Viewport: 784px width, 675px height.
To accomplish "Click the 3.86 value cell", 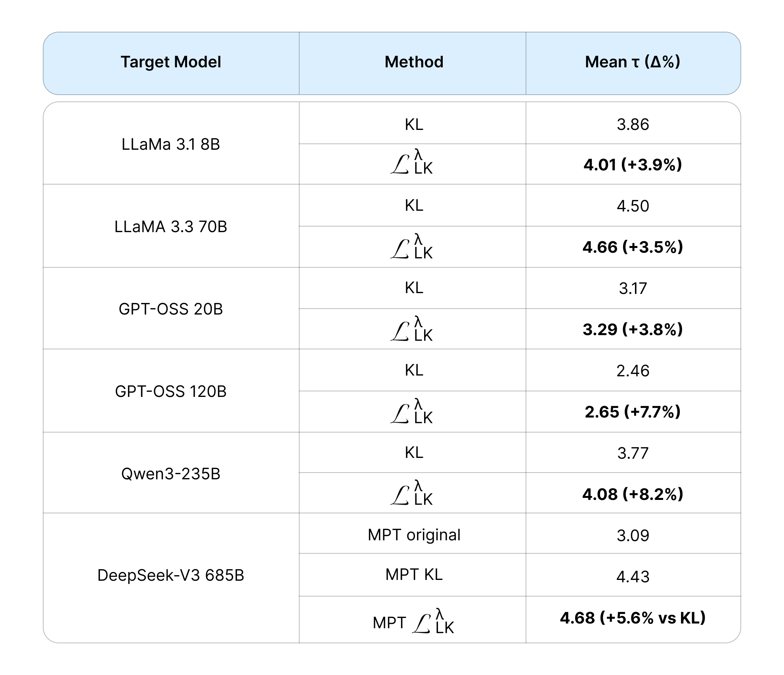I will pyautogui.click(x=633, y=124).
